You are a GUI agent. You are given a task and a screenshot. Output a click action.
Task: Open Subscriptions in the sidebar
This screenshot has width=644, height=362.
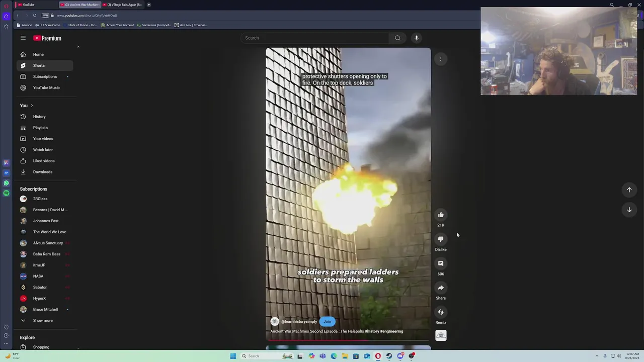click(45, 76)
